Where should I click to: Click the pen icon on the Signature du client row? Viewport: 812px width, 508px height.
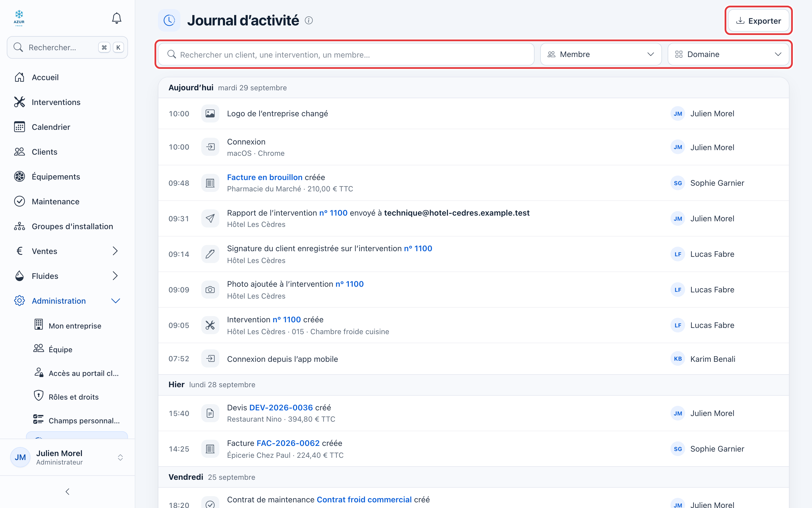pos(210,254)
